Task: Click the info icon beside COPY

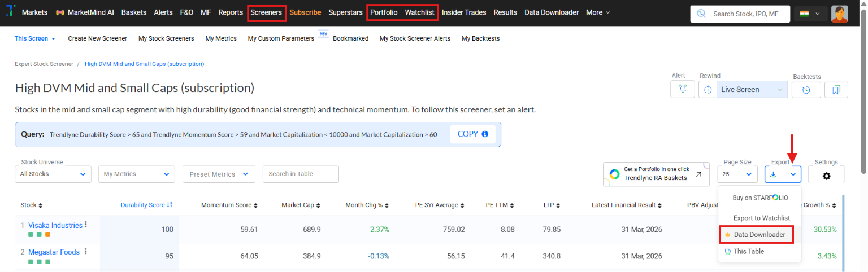Action: (485, 134)
